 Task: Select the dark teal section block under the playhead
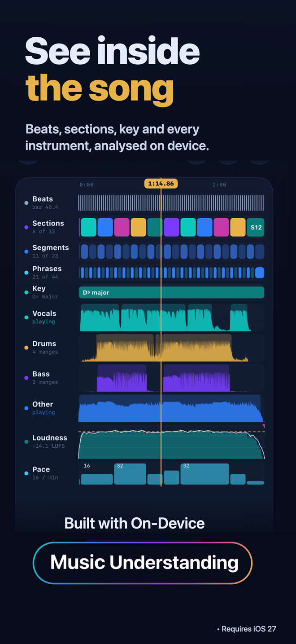(155, 227)
